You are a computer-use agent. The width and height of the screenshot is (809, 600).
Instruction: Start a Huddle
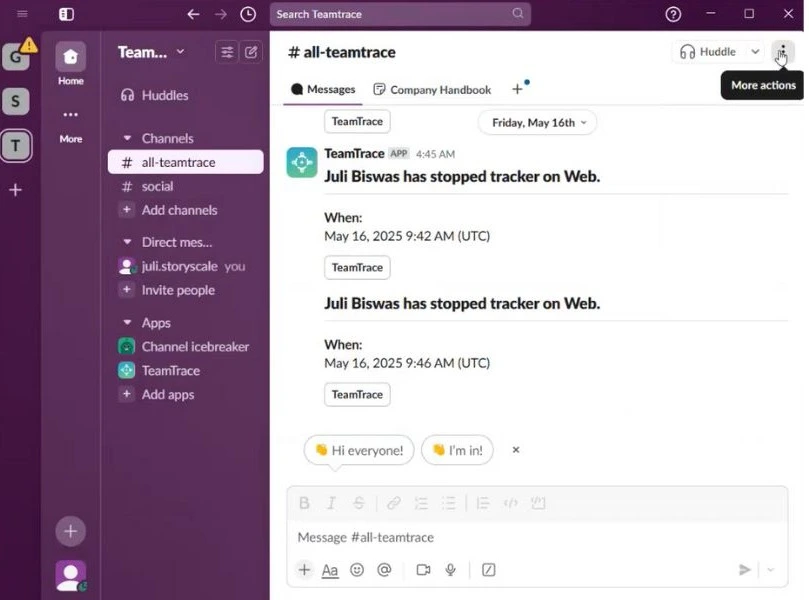pos(708,52)
